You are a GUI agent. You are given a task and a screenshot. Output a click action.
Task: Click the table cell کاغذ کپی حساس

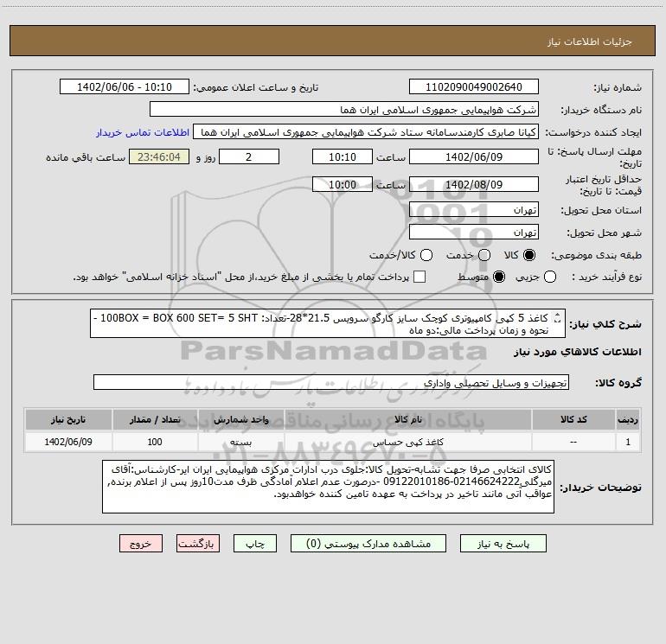point(407,442)
